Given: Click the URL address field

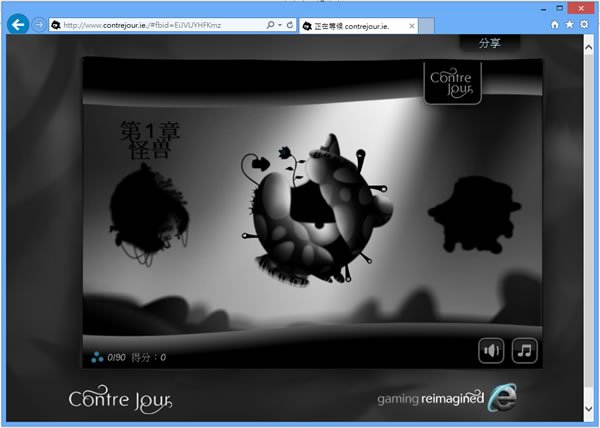Looking at the screenshot, I should coord(160,24).
